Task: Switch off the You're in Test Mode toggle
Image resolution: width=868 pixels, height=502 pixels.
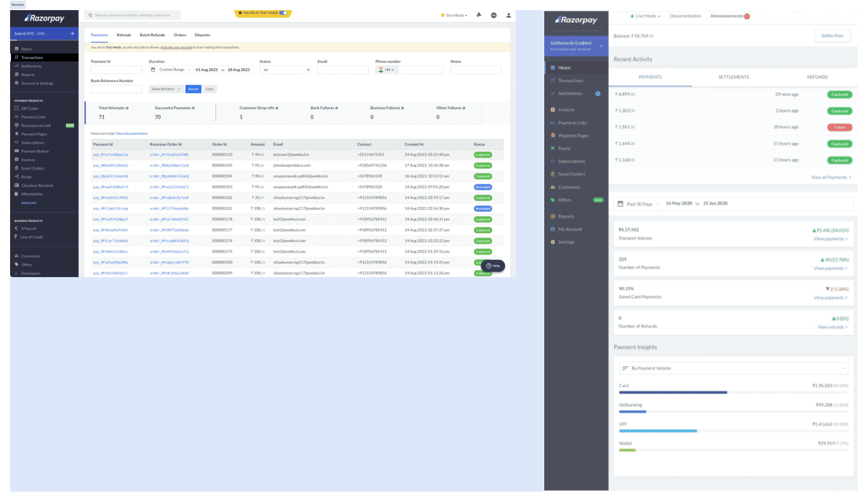Action: coord(283,13)
